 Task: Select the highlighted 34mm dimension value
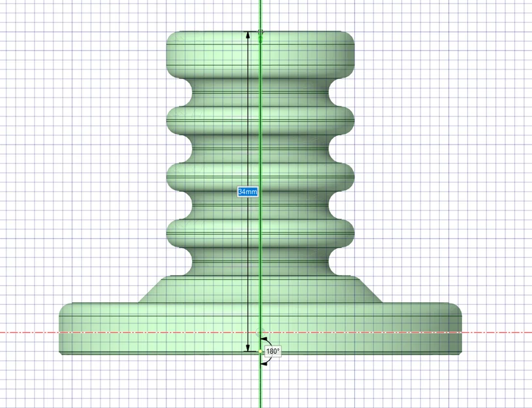pyautogui.click(x=247, y=192)
